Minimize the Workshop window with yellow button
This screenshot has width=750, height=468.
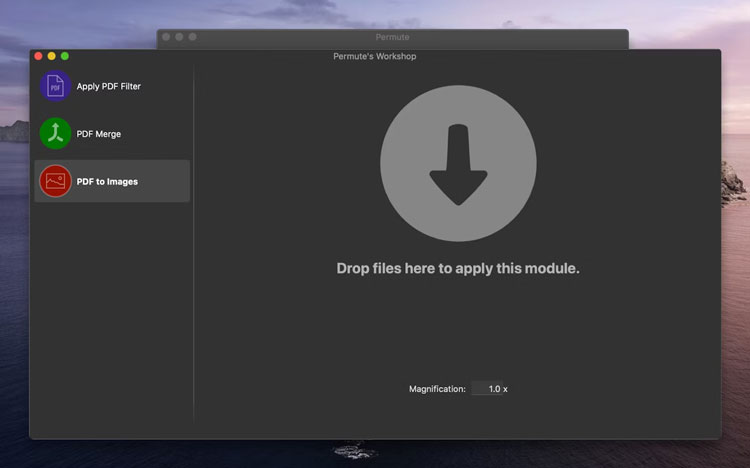[52, 56]
